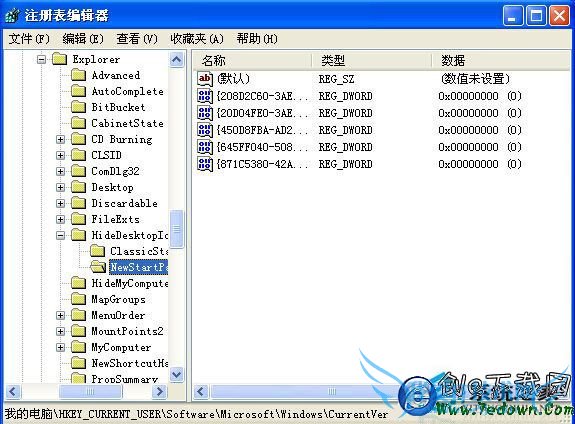The width and height of the screenshot is (575, 424).
Task: Select the (默认) value name
Action: [x=233, y=79]
